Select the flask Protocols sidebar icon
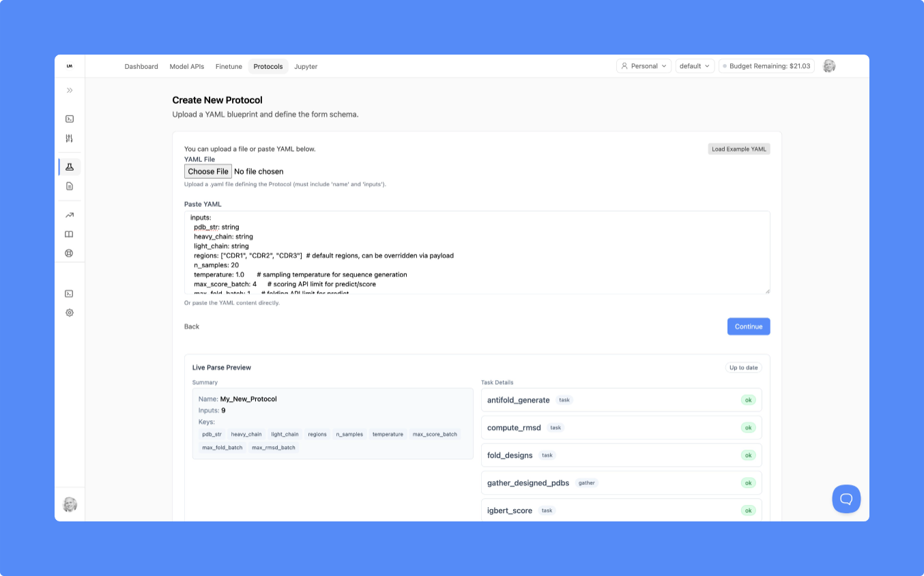 tap(70, 167)
